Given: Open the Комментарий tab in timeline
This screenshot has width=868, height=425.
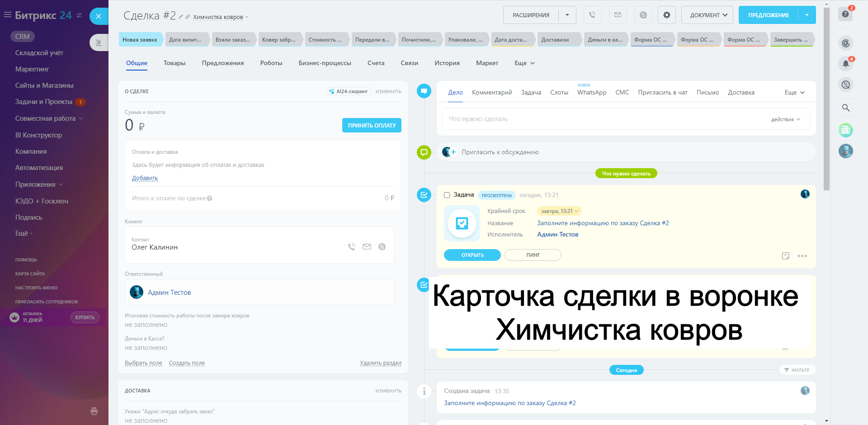Looking at the screenshot, I should (491, 93).
